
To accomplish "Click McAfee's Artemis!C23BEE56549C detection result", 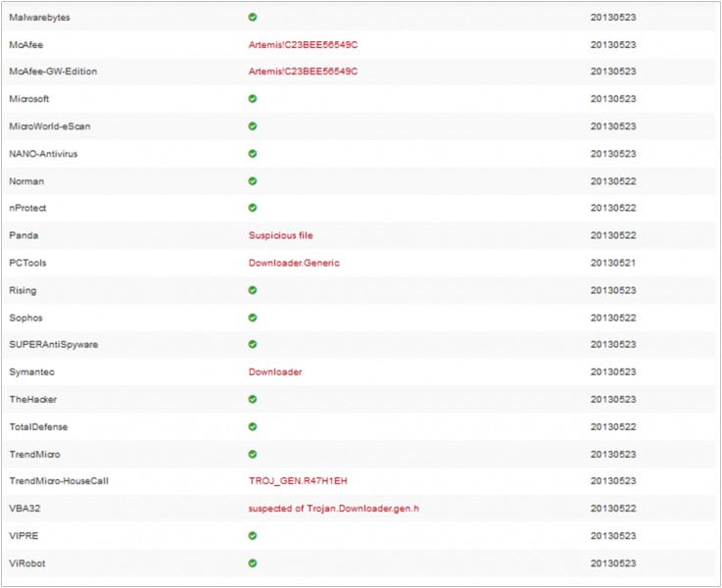I will (x=303, y=45).
